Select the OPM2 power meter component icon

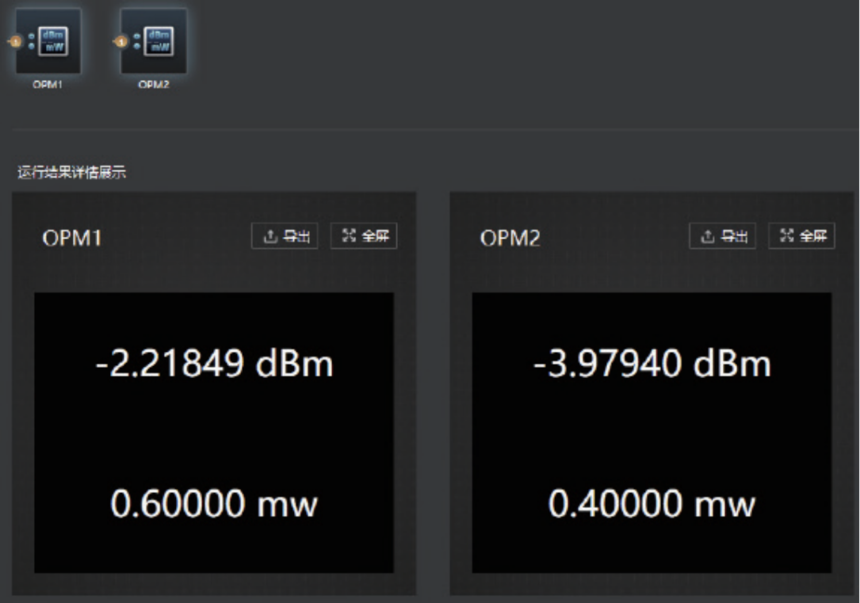[x=154, y=41]
